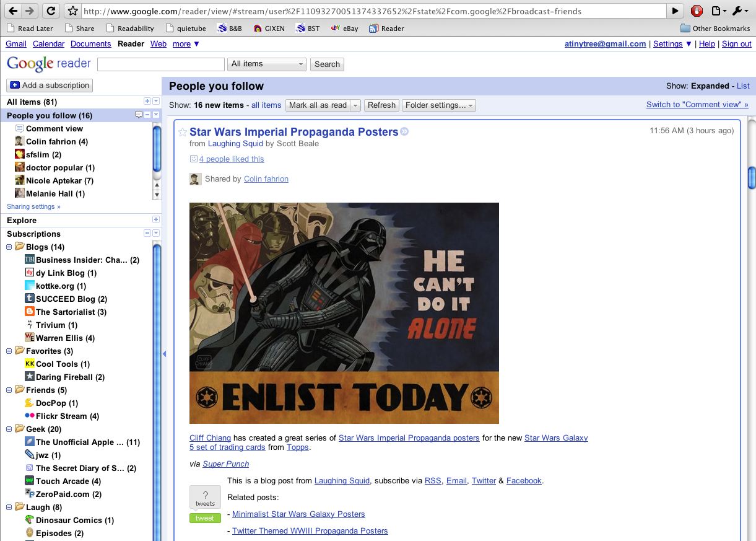756x541 pixels.
Task: Open the GIXEN bookmark
Action: [x=269, y=29]
